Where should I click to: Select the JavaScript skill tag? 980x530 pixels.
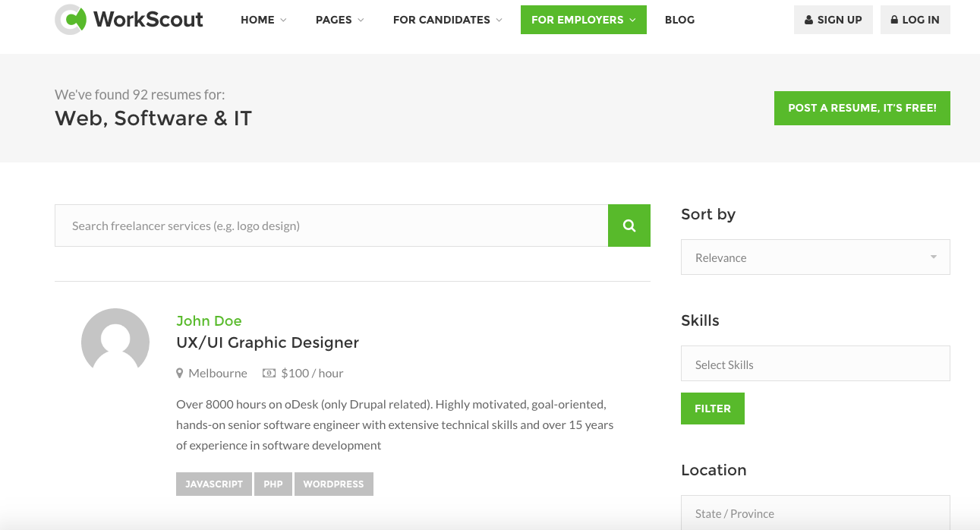tap(214, 484)
